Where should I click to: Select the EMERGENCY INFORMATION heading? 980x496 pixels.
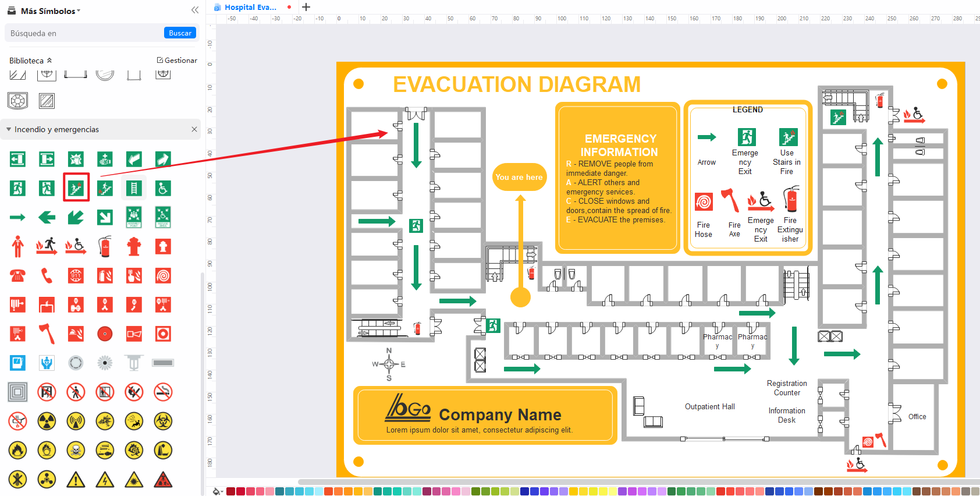click(620, 145)
